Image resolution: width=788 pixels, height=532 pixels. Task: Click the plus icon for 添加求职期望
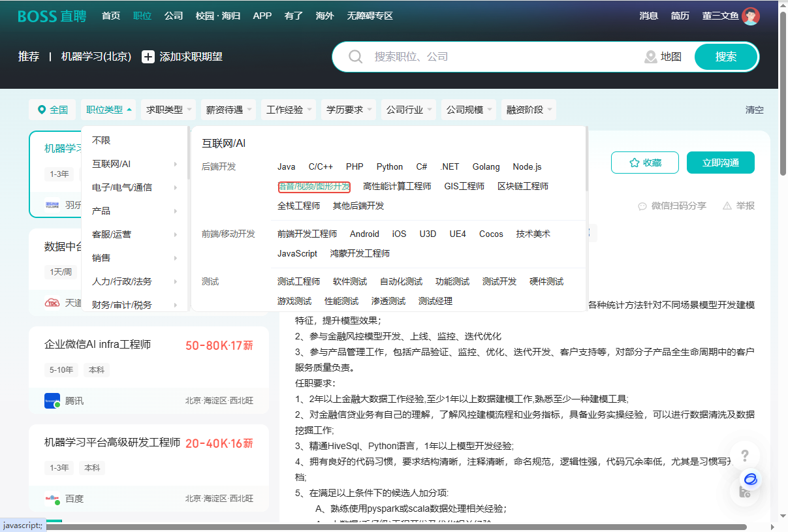point(148,57)
